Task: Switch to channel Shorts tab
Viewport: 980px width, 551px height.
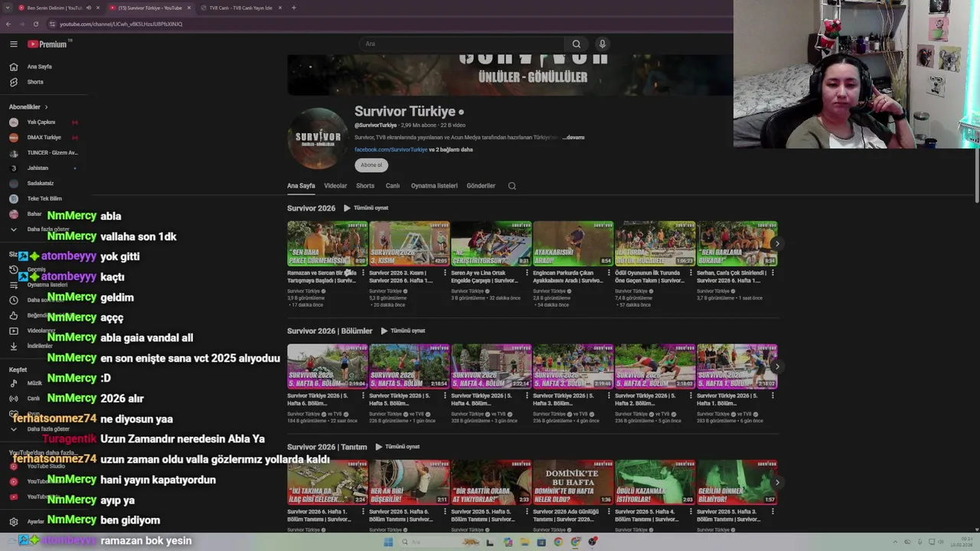Action: 365,186
